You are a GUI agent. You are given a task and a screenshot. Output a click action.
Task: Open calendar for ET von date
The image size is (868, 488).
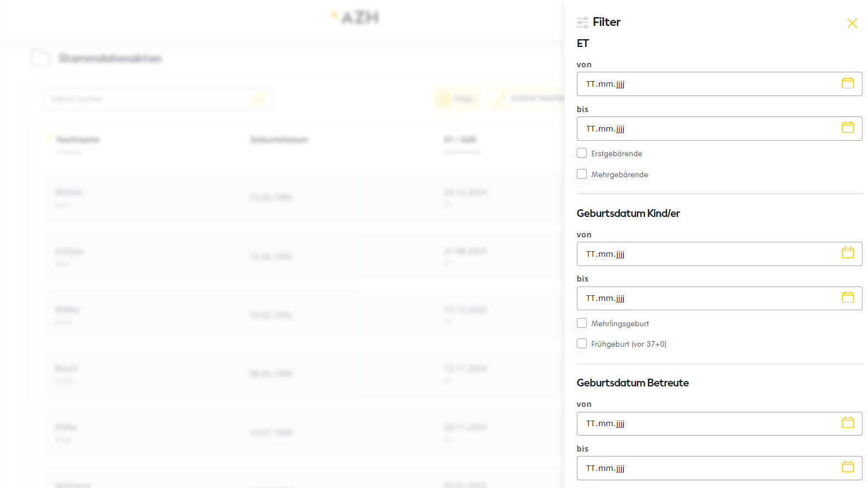click(x=848, y=83)
